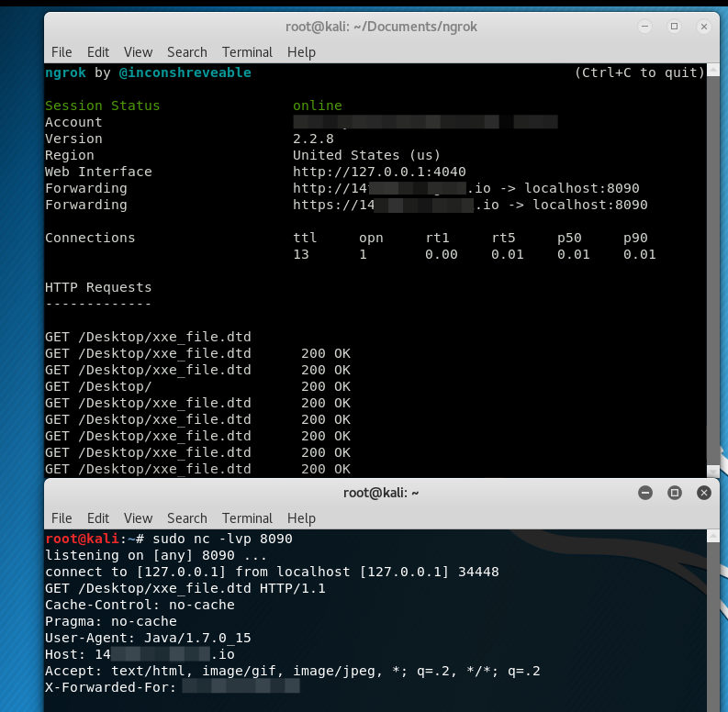Open File menu in root@kali: ~ window
This screenshot has width=728, height=712.
pyautogui.click(x=62, y=518)
